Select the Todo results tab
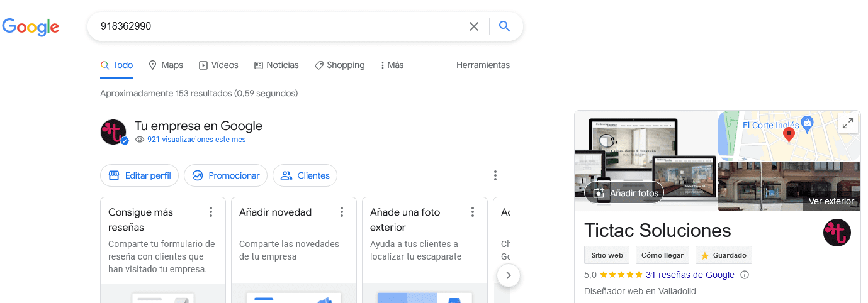The height and width of the screenshot is (303, 868). 116,65
